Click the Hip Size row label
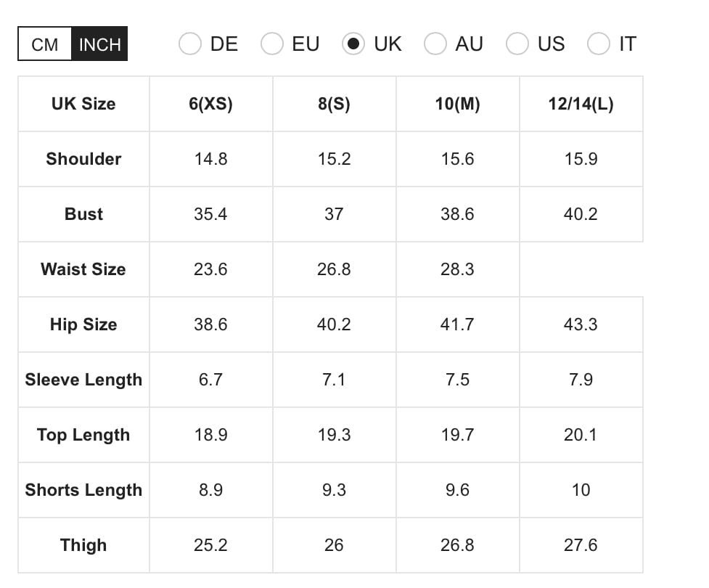This screenshot has width=709, height=588. (83, 324)
